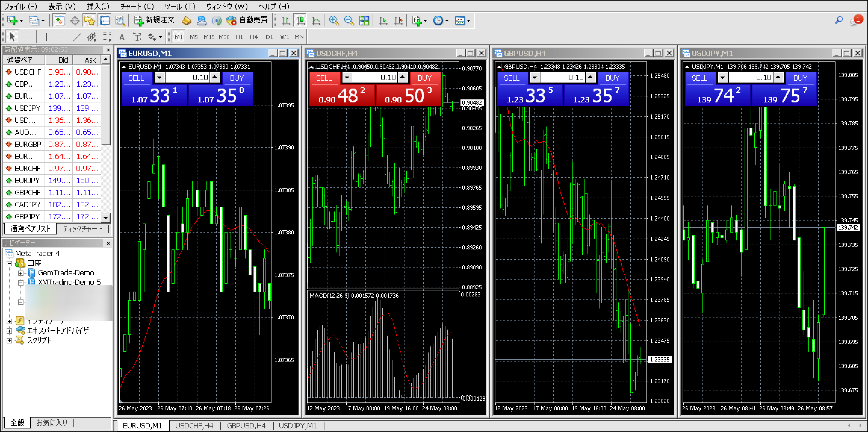This screenshot has width=868, height=432.
Task: Open the MetaQuotes Language Editor
Action: pos(186,20)
